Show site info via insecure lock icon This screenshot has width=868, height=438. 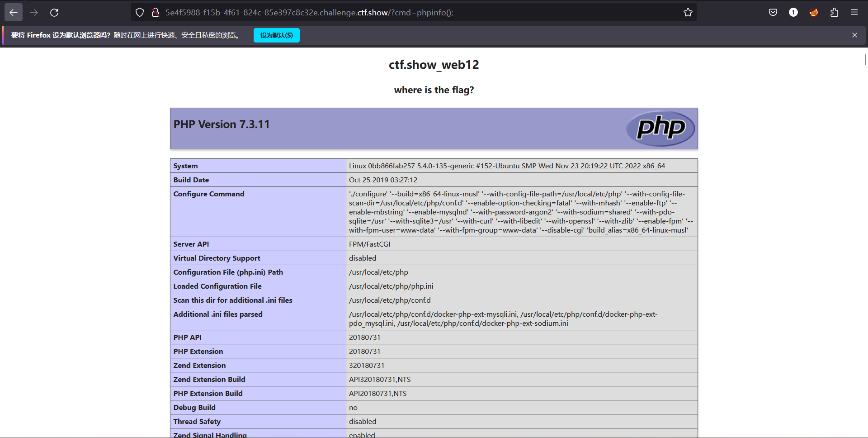point(156,13)
